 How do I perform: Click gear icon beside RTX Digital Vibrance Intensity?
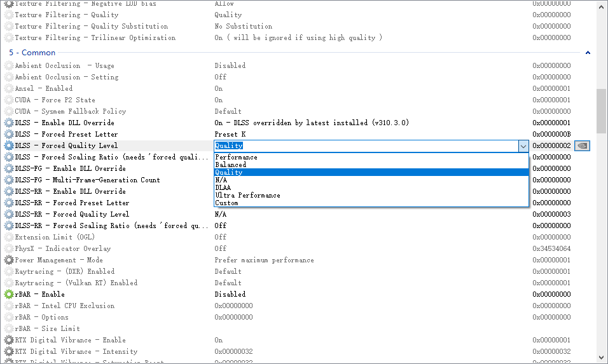coord(9,351)
